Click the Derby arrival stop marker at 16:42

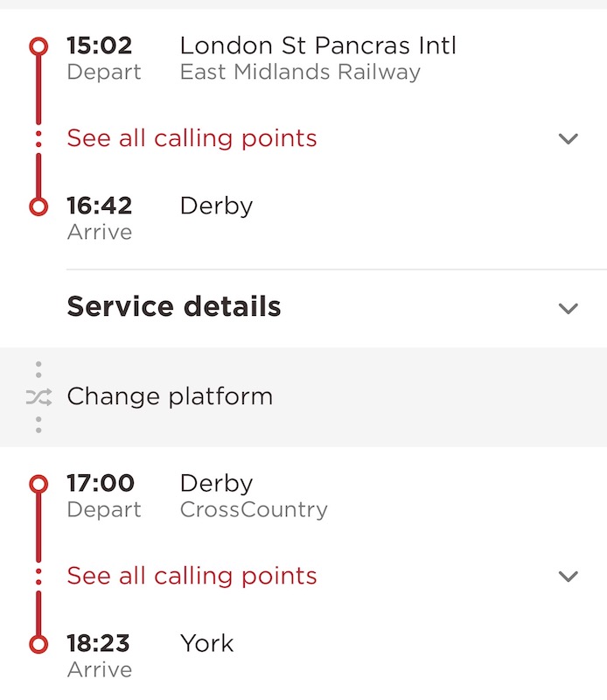(x=38, y=206)
